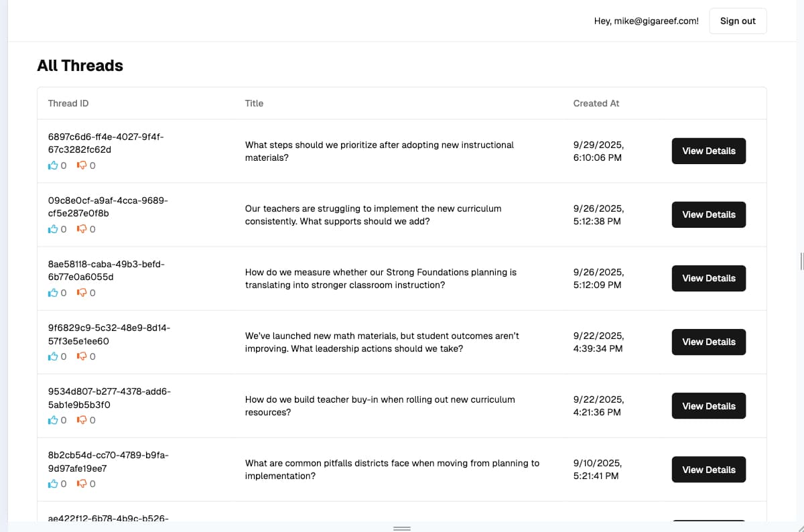This screenshot has height=532, width=804.
Task: Select thumbs up on the common pitfalls thread
Action: click(54, 484)
